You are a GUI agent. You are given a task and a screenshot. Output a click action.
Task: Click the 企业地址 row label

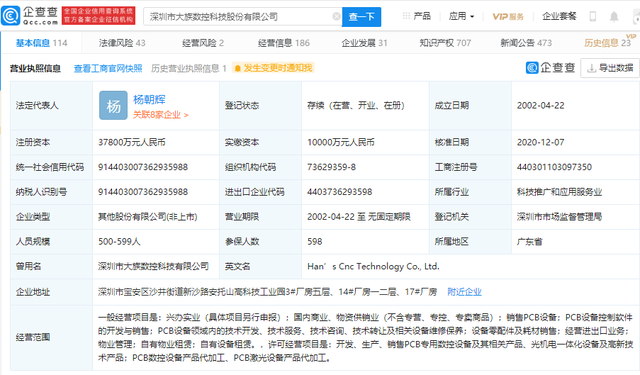(33, 292)
